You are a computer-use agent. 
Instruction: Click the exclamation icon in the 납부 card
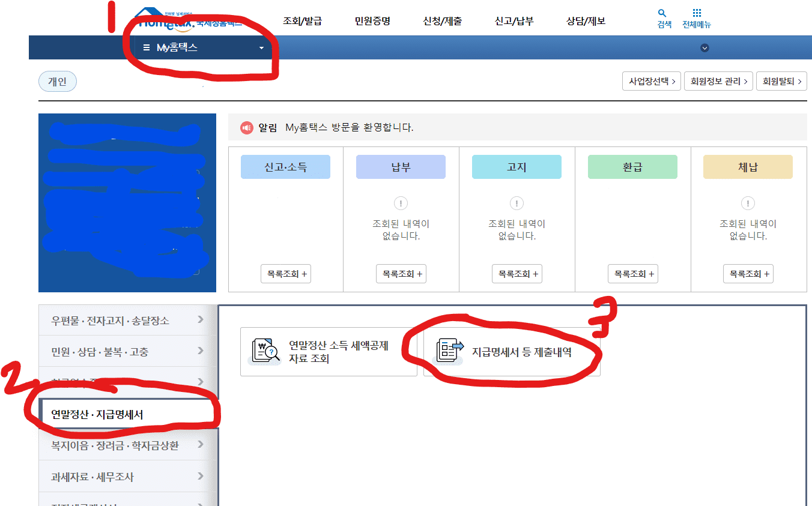[x=401, y=203]
